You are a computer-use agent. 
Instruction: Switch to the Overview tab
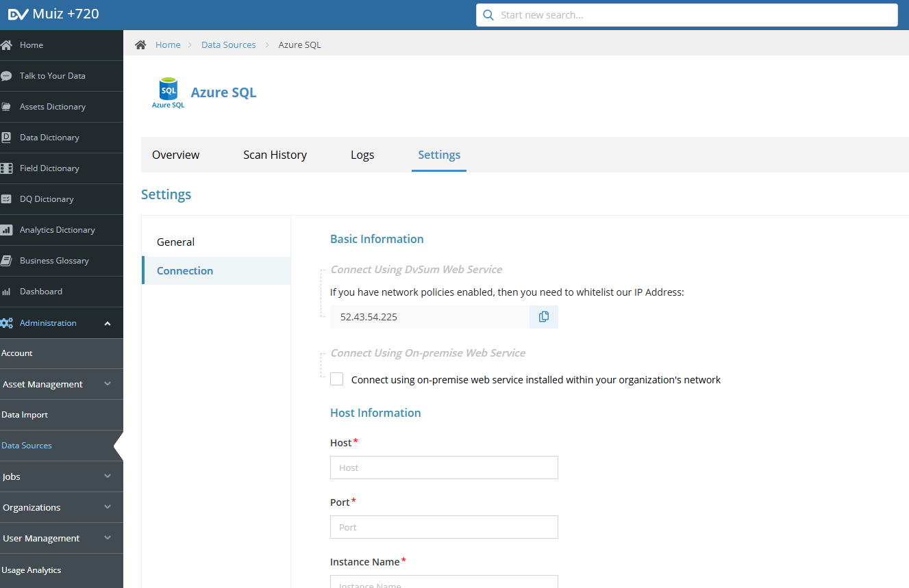[x=176, y=155]
